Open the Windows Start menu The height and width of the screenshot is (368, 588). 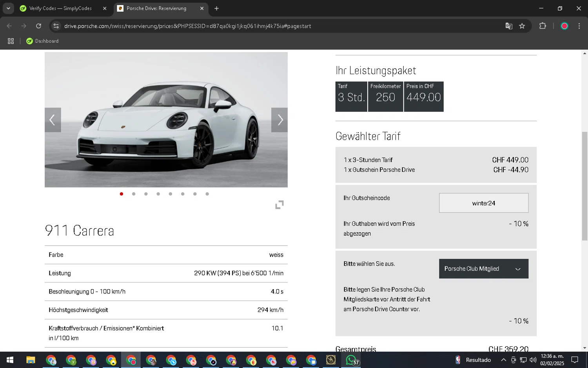10,360
